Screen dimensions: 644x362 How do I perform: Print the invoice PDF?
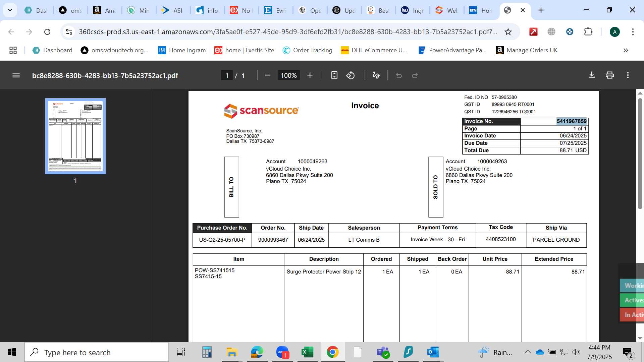coord(610,75)
